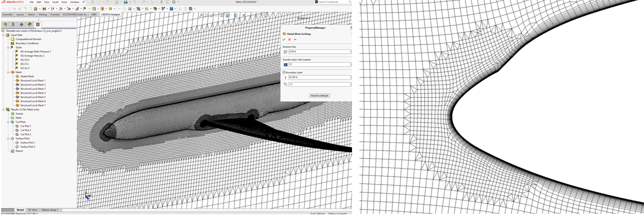
Task: Collapse the Cut Plots tree node
Action: 8,122
